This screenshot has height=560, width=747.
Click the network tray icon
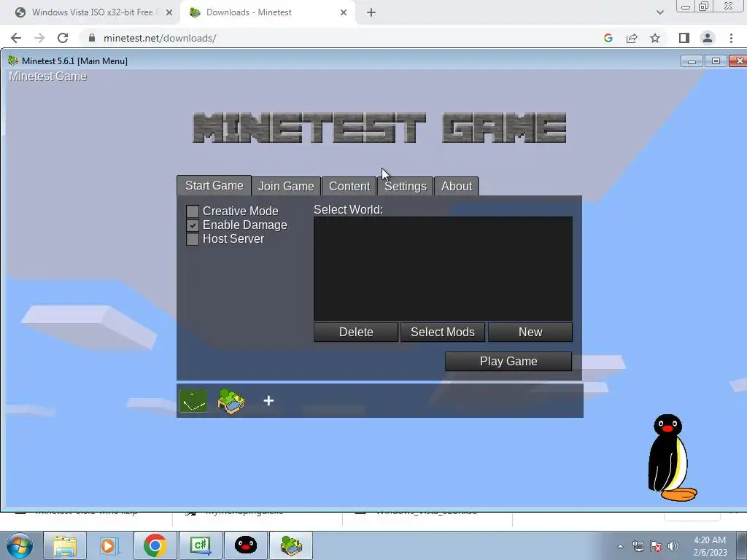pyautogui.click(x=638, y=546)
